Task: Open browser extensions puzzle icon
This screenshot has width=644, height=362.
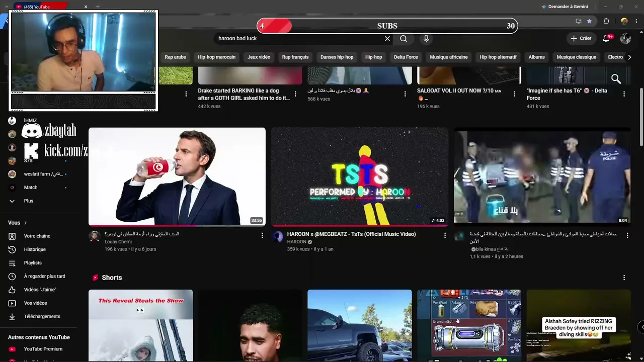Action: click(x=606, y=21)
